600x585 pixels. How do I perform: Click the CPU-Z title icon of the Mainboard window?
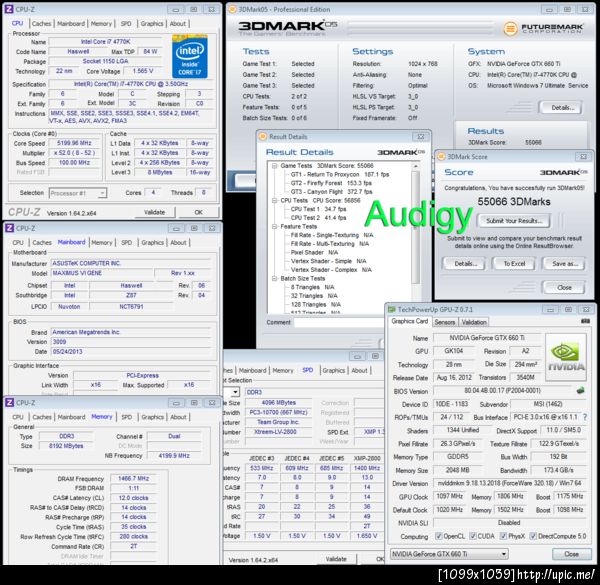9,228
